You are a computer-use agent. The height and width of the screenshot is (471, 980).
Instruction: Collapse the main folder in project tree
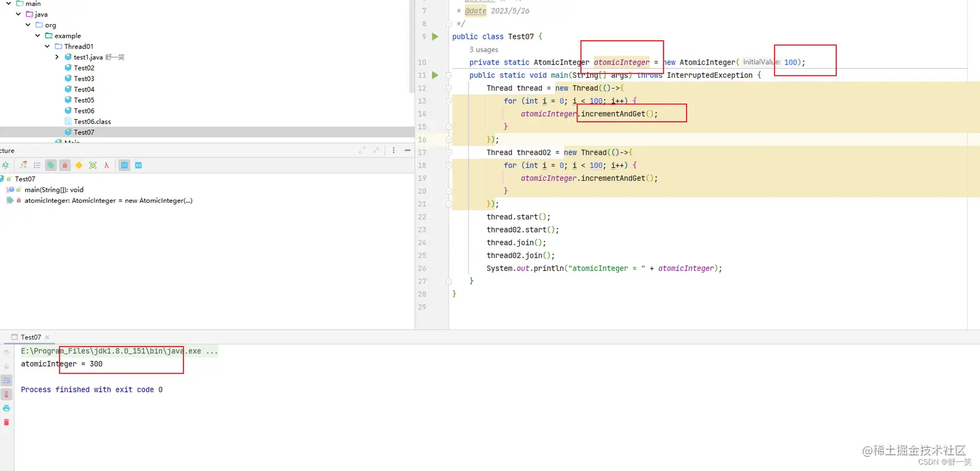point(9,3)
